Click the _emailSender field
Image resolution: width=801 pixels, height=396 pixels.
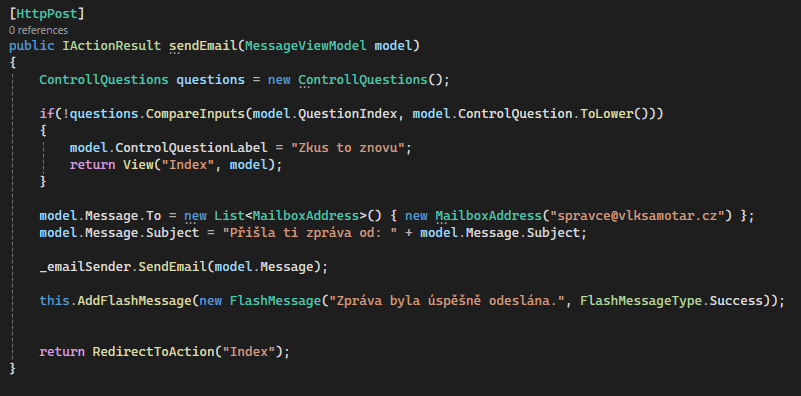coord(87,267)
